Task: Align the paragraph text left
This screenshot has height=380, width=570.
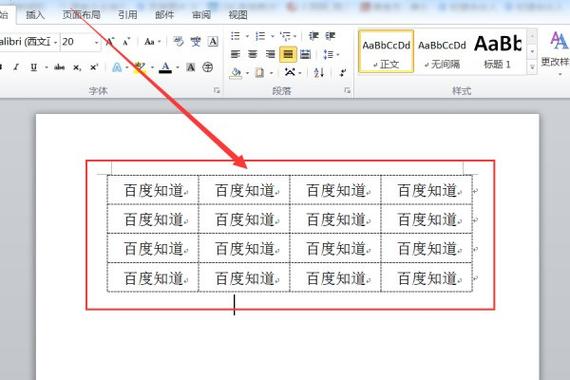Action: [x=235, y=55]
